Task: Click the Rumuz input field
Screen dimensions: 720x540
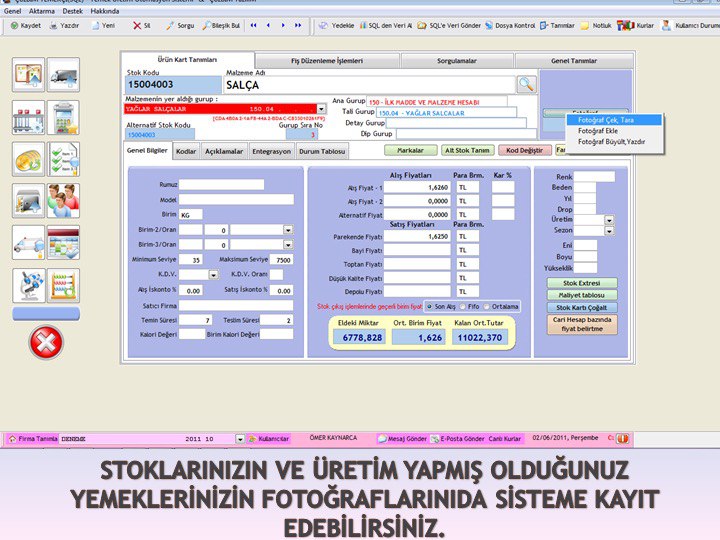Action: coord(222,185)
